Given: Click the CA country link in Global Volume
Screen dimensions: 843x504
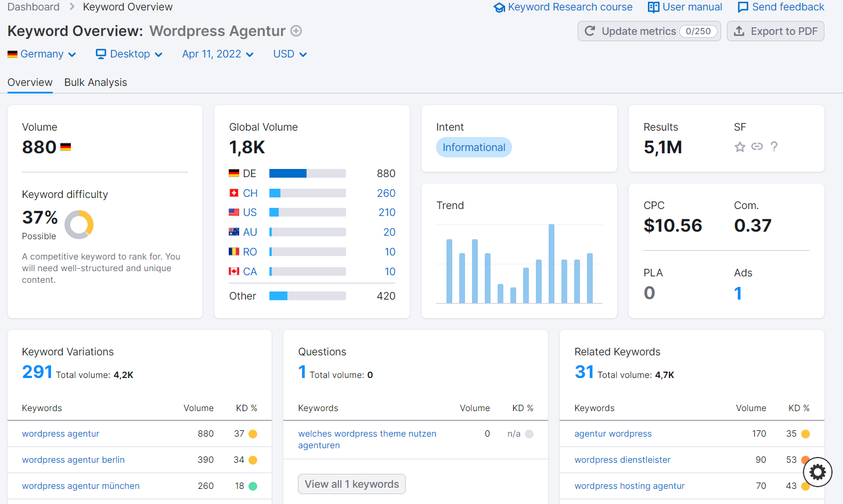Looking at the screenshot, I should coord(250,272).
